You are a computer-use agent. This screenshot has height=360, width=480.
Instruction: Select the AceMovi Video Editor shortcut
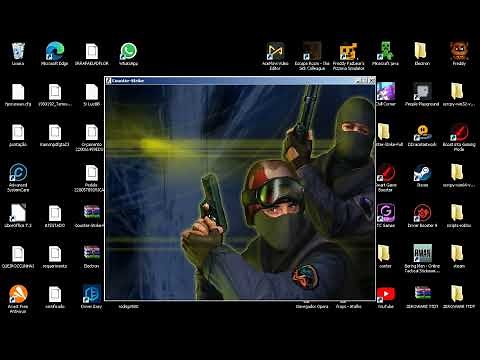click(x=275, y=51)
